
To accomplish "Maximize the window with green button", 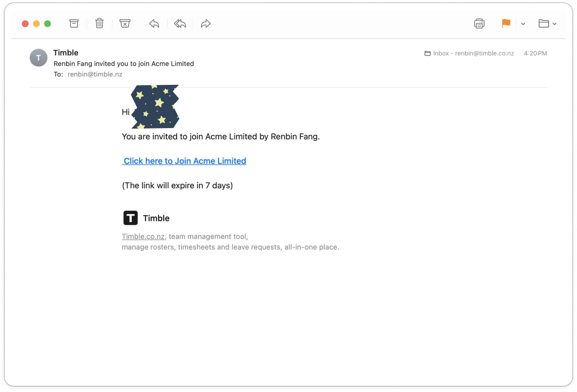I will [48, 24].
